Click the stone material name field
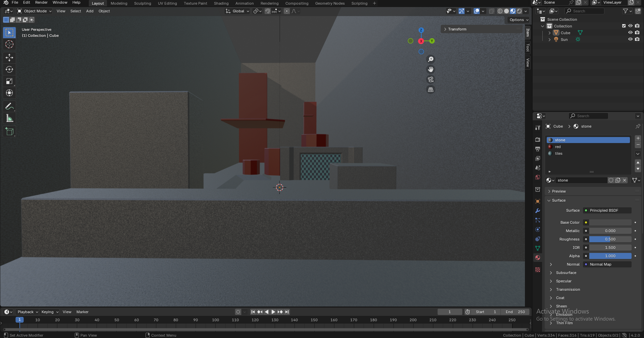This screenshot has height=338, width=644. 582,180
